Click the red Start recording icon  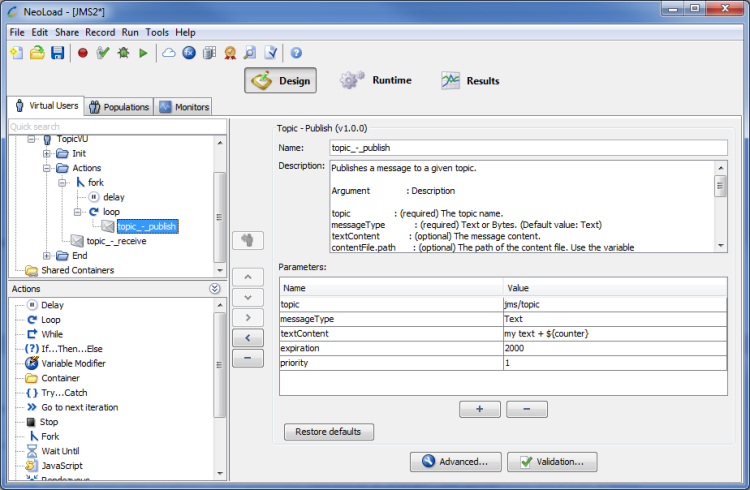tap(83, 53)
